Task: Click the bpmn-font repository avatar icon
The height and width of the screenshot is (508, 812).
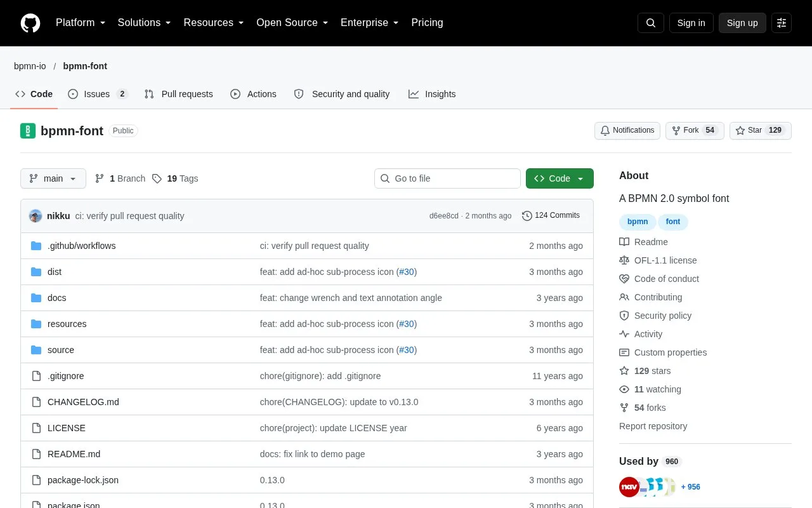Action: [x=28, y=131]
